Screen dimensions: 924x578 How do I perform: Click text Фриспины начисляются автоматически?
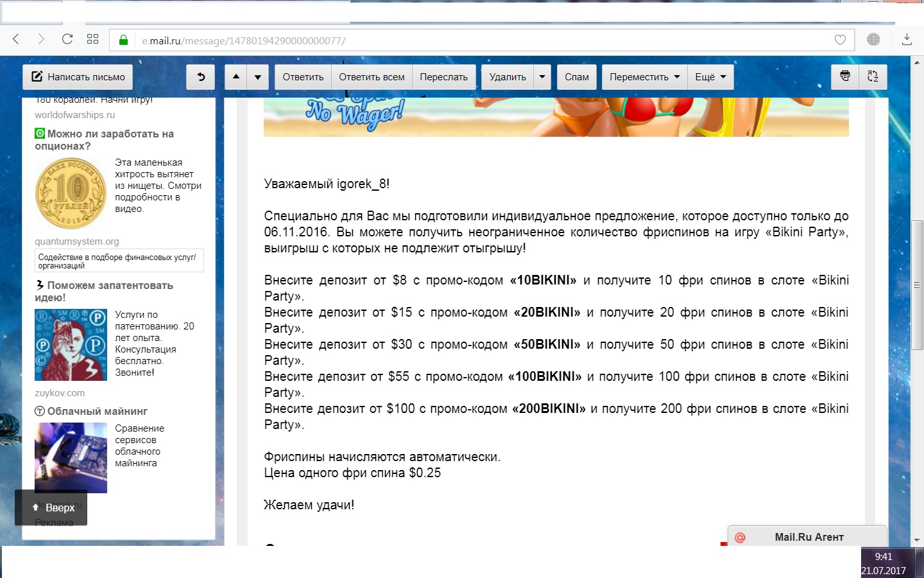[382, 457]
